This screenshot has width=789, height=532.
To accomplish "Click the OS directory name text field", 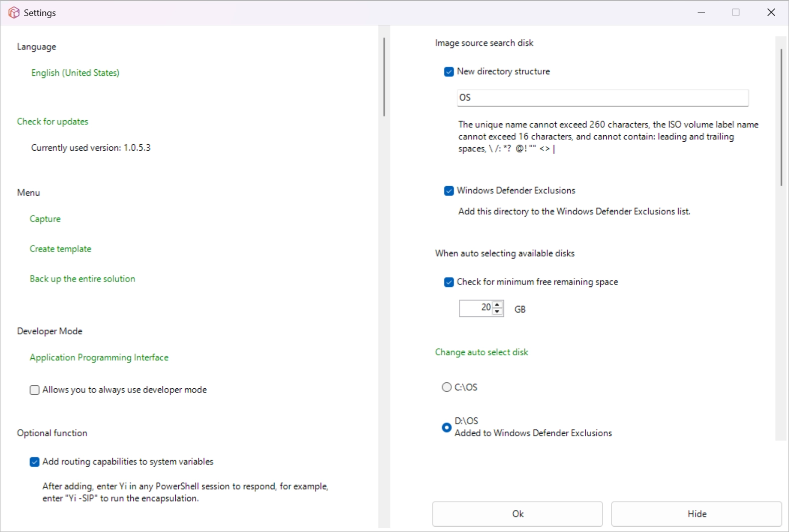I will click(602, 98).
